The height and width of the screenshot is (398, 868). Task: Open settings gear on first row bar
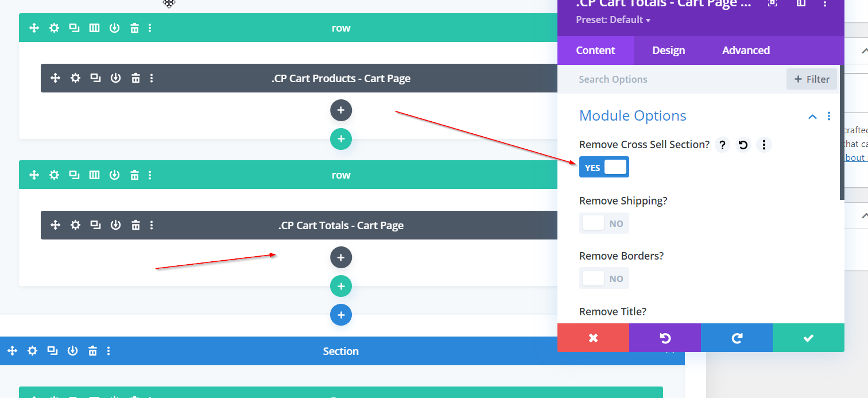tap(54, 28)
